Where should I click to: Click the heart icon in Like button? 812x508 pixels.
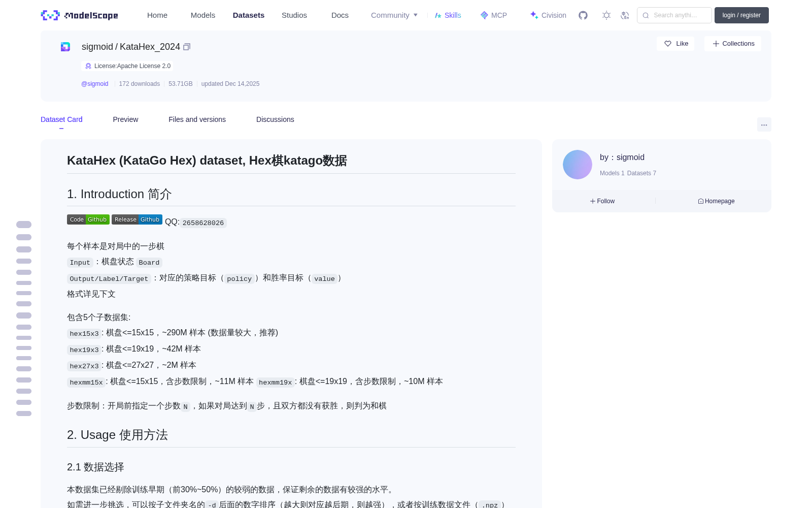668,44
